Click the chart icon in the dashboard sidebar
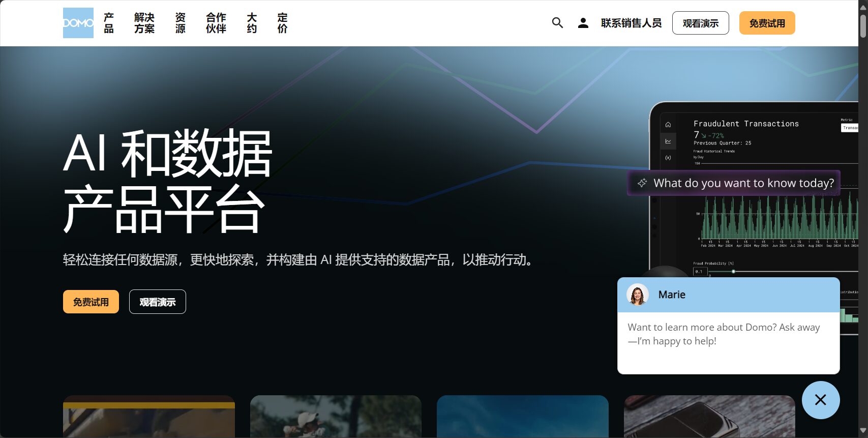 [668, 141]
